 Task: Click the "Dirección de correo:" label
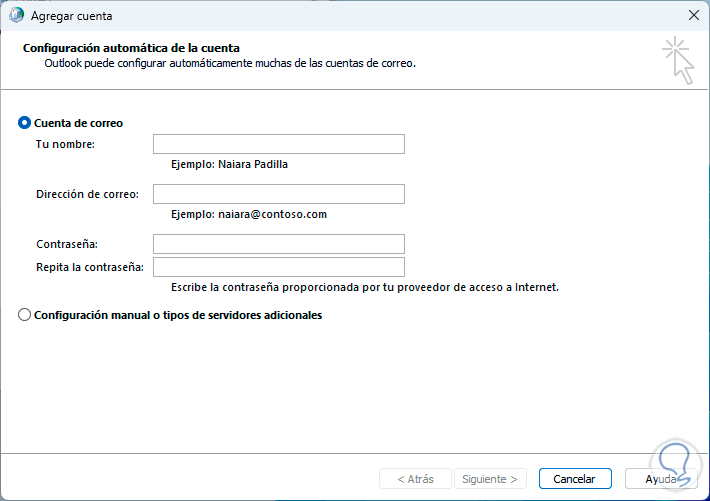click(87, 194)
